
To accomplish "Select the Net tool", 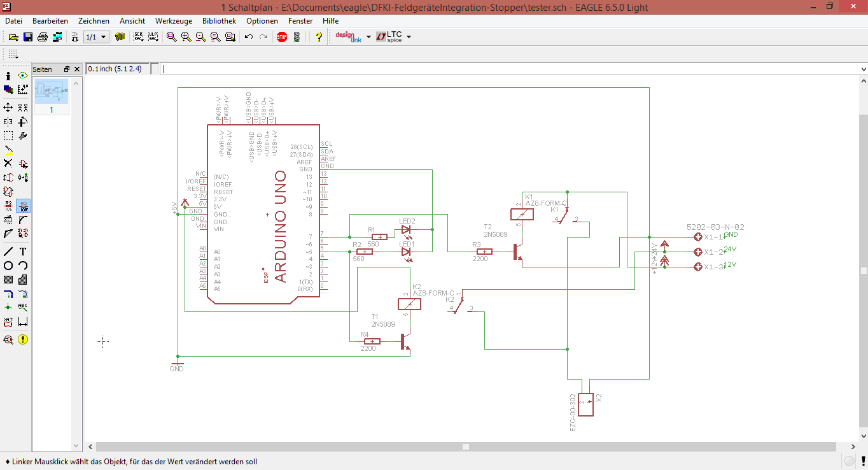I will click(23, 294).
